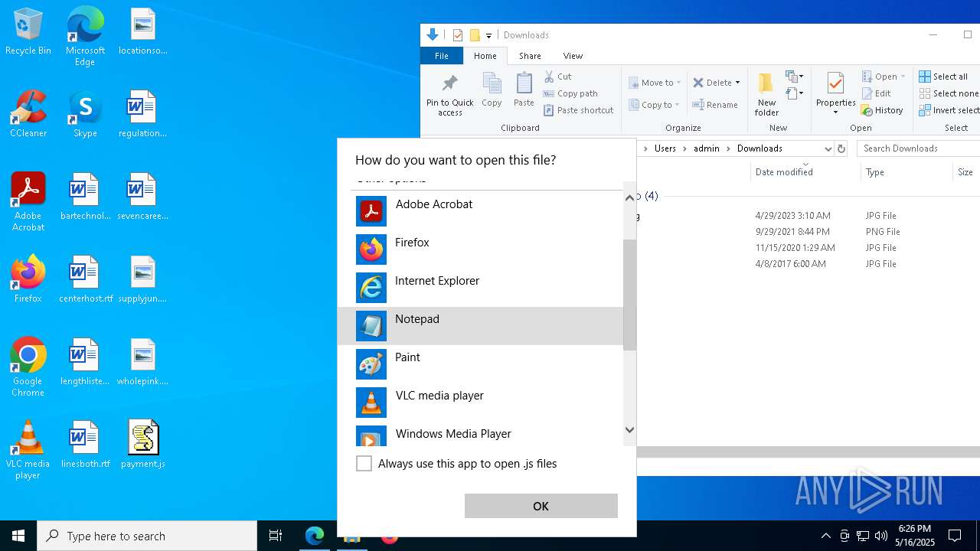Select Paint in the app list

point(480,364)
